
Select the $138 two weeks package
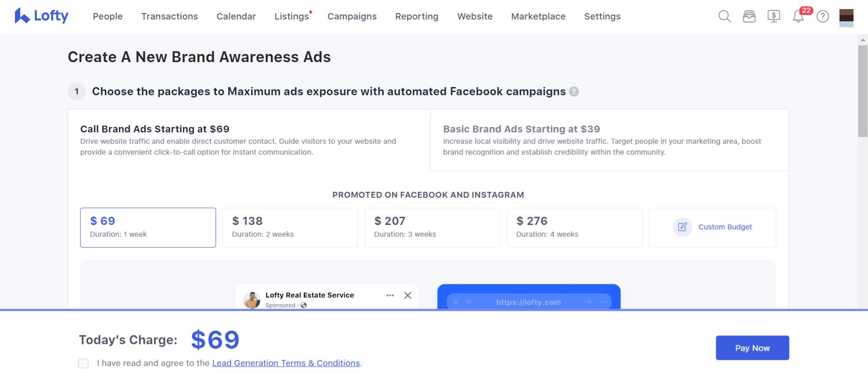290,228
